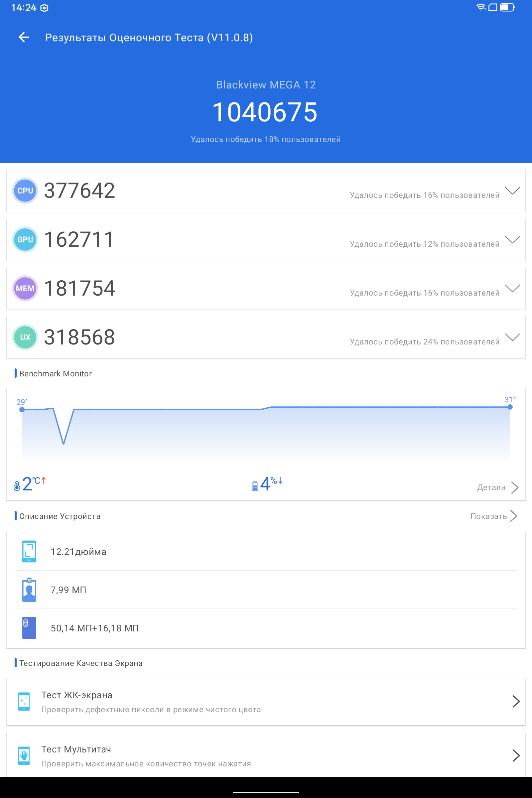Open Детали link for benchmark monitor

click(x=491, y=487)
